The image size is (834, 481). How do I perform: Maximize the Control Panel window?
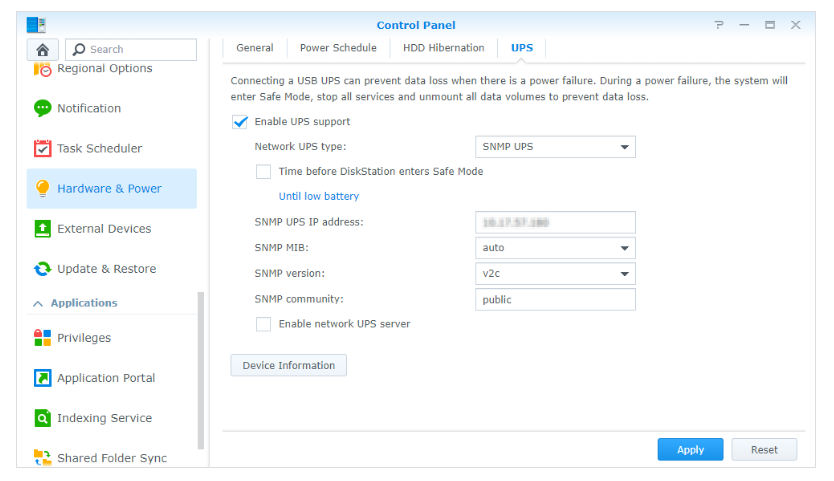tap(770, 25)
